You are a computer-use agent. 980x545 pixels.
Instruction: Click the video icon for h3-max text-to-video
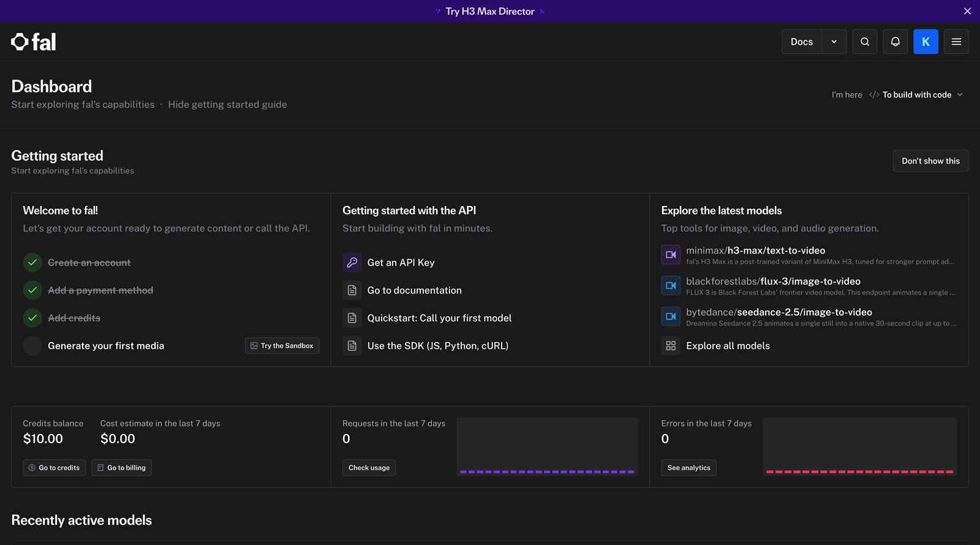(x=671, y=254)
